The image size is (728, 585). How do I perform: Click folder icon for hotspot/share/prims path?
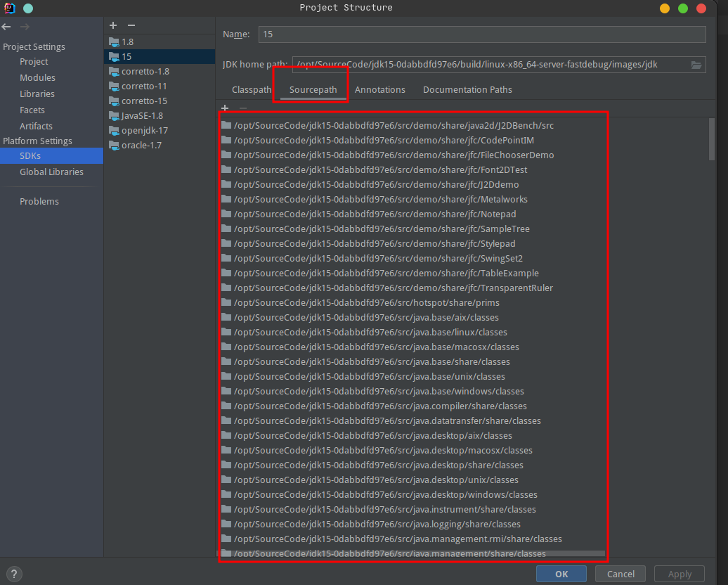coord(226,302)
